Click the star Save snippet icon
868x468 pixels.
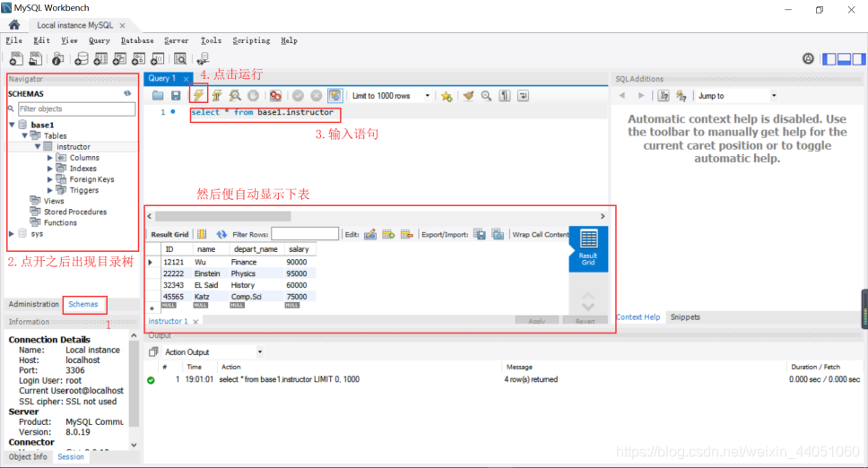(447, 96)
